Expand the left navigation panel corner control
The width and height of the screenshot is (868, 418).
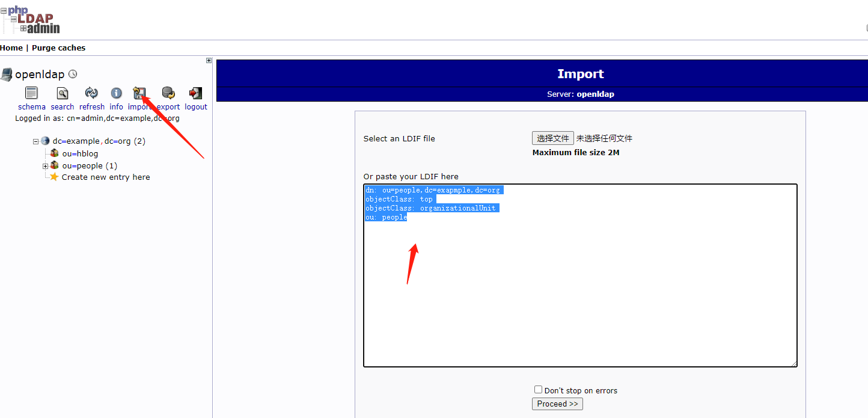[209, 60]
